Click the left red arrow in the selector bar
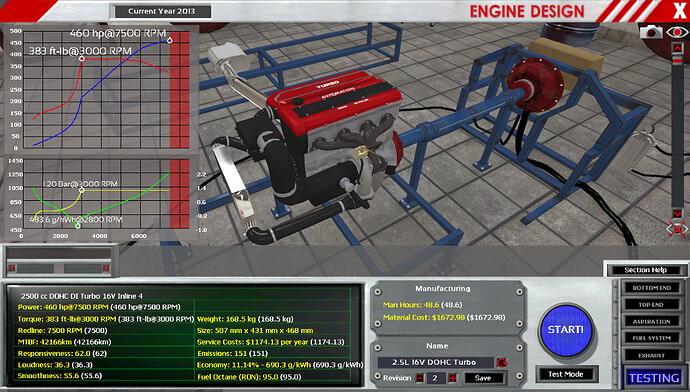Screen dimensions: 690x392 click(x=12, y=268)
